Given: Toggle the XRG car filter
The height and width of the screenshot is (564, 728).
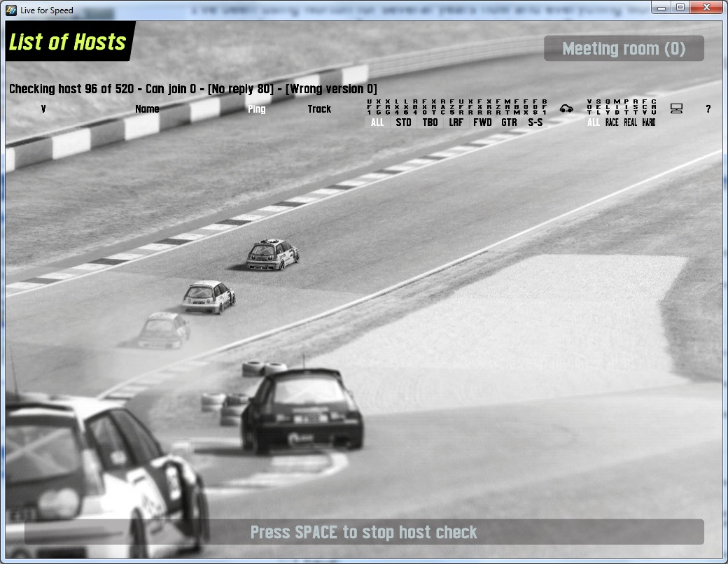Looking at the screenshot, I should (x=388, y=107).
